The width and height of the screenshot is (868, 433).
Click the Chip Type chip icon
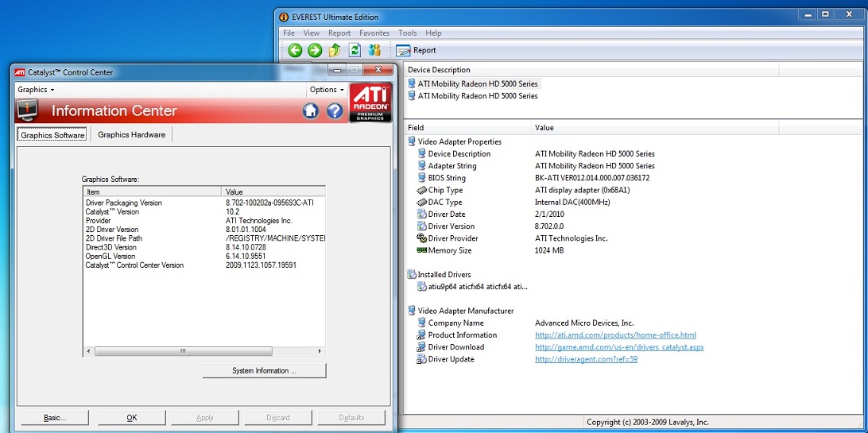point(422,190)
